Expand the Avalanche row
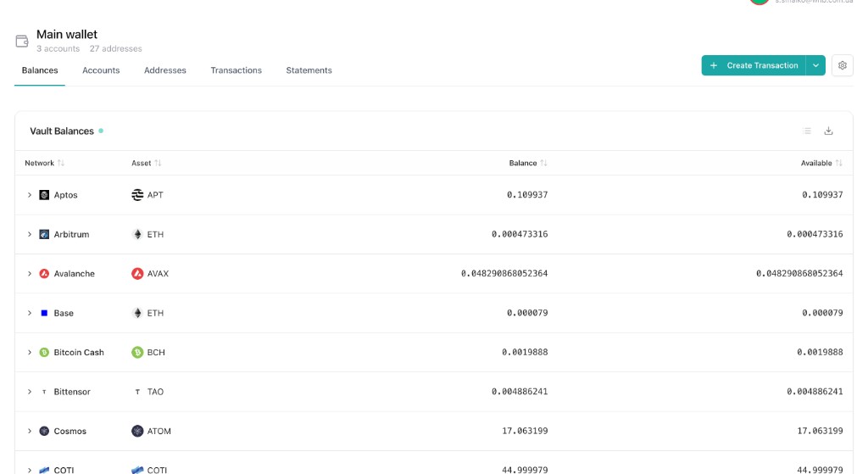This screenshot has height=474, width=868. tap(30, 274)
